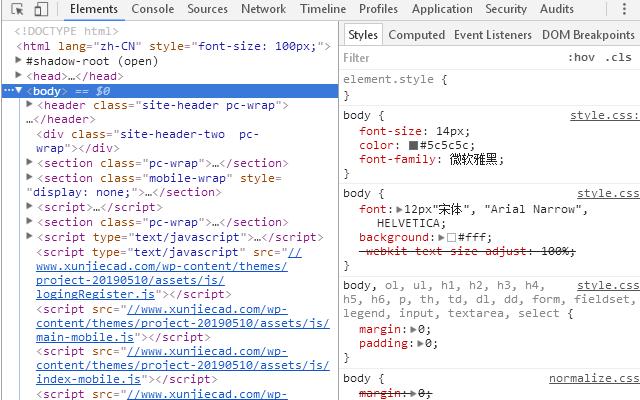Activate the inspect element picker icon
Viewport: 640px width, 400px height.
17,9
